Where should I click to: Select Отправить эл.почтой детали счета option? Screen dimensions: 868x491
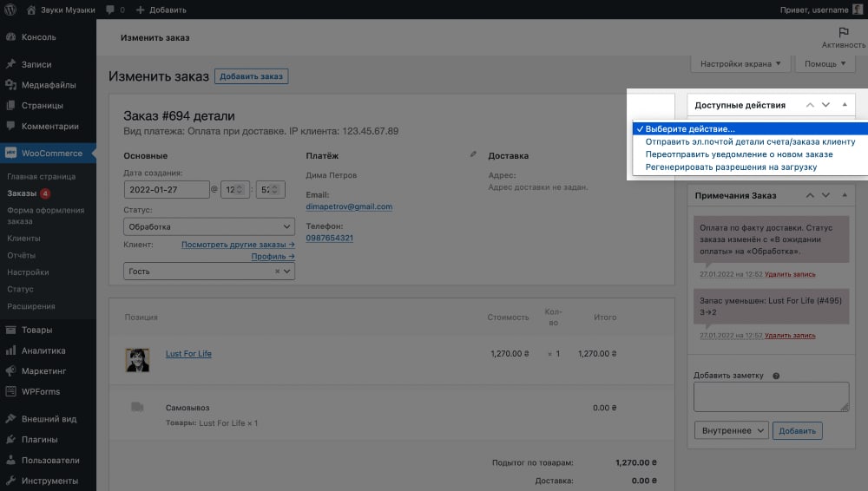pyautogui.click(x=750, y=141)
